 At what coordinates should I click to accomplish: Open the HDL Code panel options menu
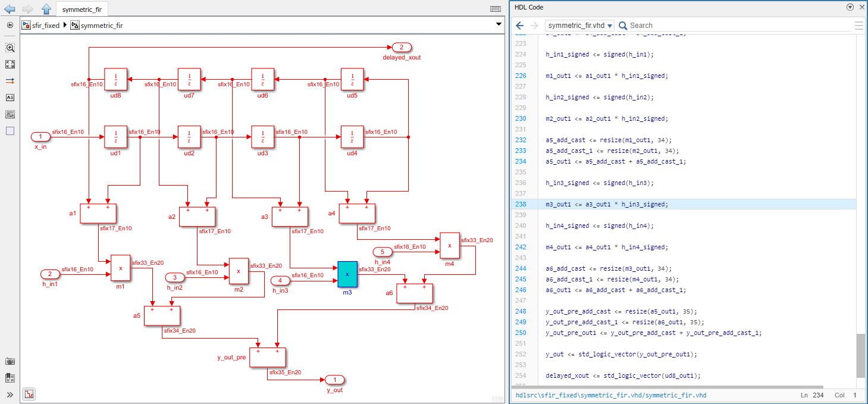click(850, 7)
